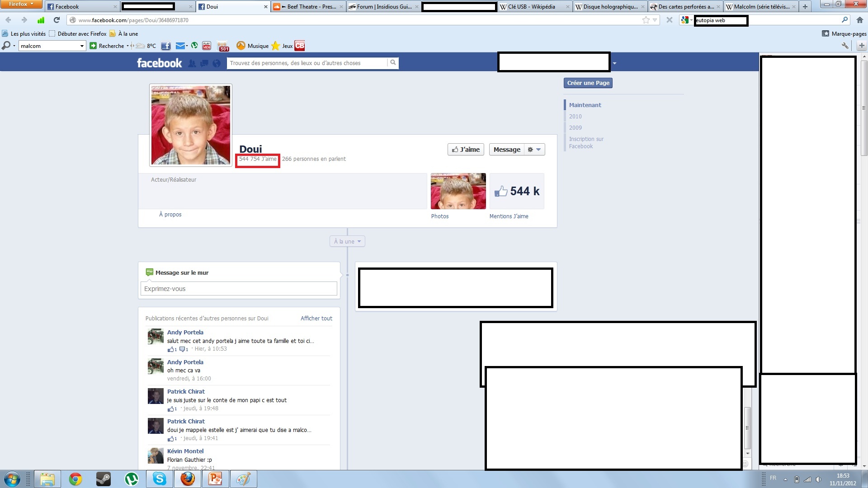The image size is (868, 488).
Task: Click the toolbar mail envelope icon
Action: coord(180,46)
